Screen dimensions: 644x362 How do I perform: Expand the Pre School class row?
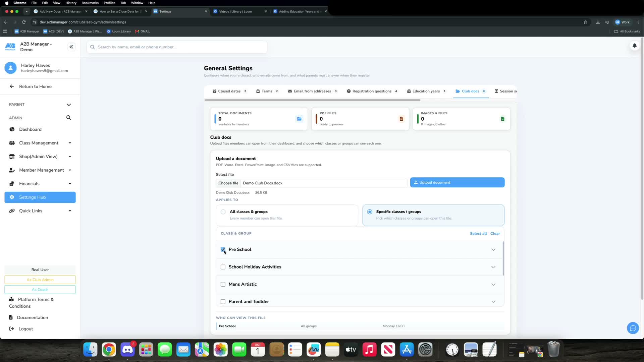493,250
